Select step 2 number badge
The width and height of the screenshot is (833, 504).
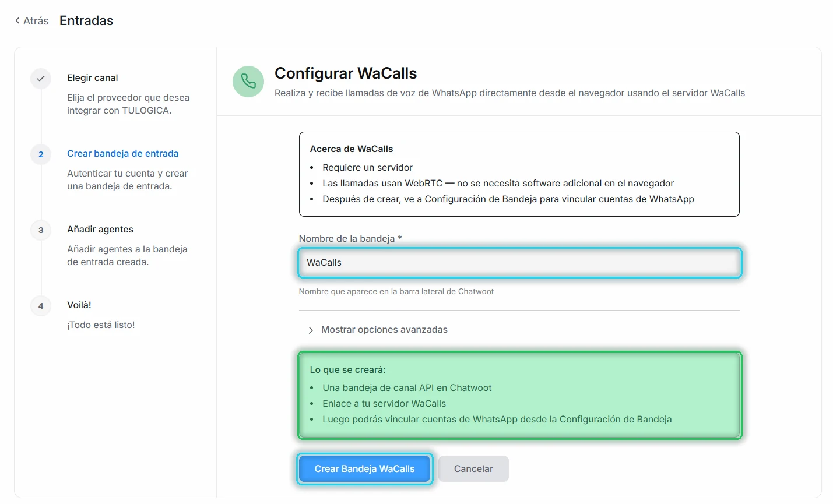tap(41, 154)
